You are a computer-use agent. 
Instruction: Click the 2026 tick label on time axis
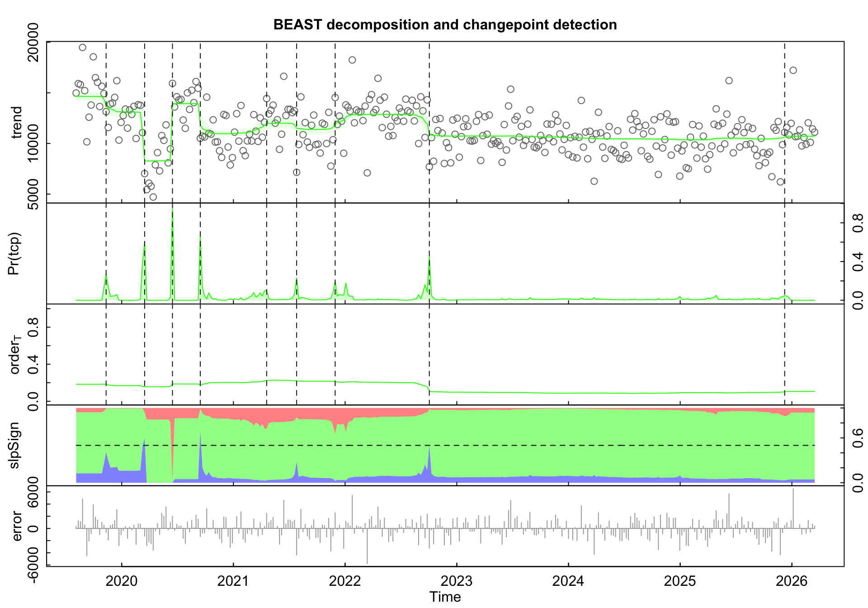[792, 581]
